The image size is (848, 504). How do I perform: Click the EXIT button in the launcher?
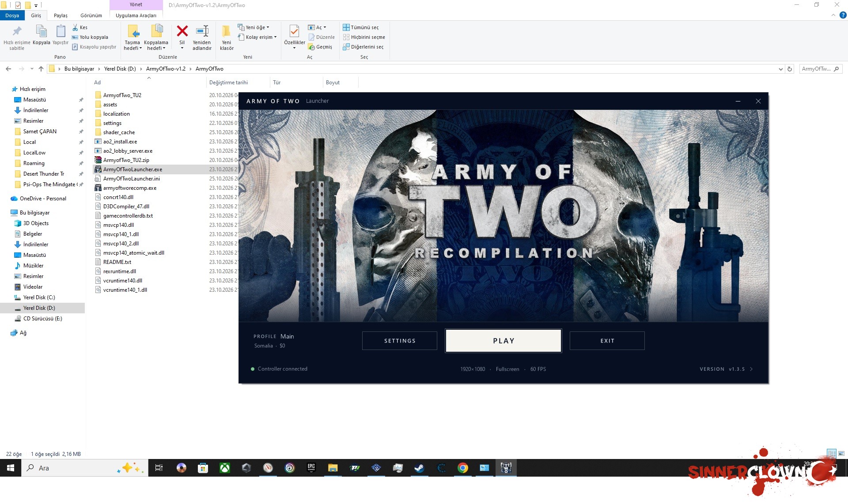click(607, 341)
